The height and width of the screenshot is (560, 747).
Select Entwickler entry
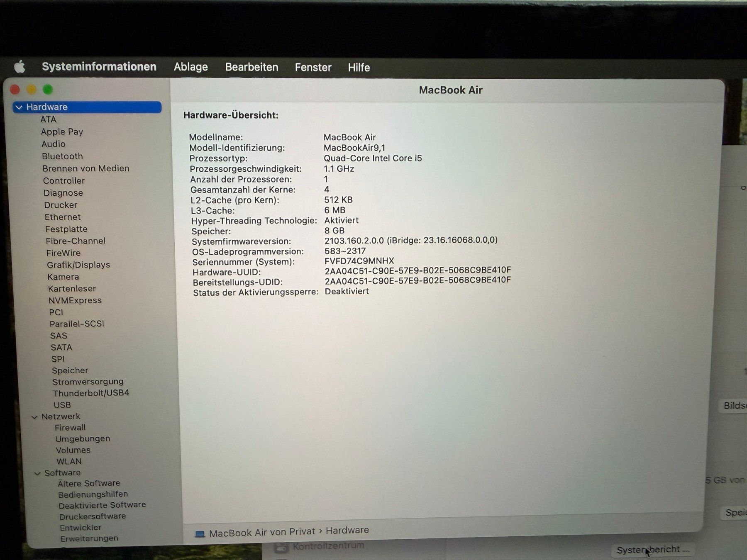pyautogui.click(x=81, y=528)
